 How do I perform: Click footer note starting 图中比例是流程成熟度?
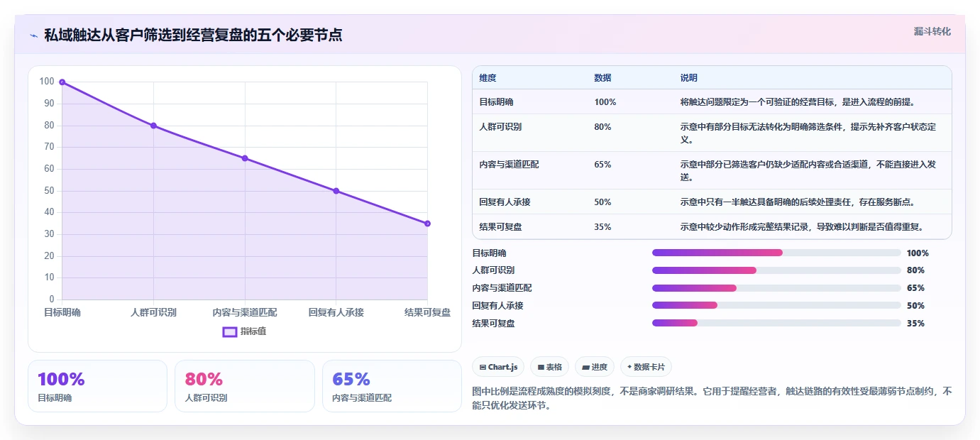(712, 398)
